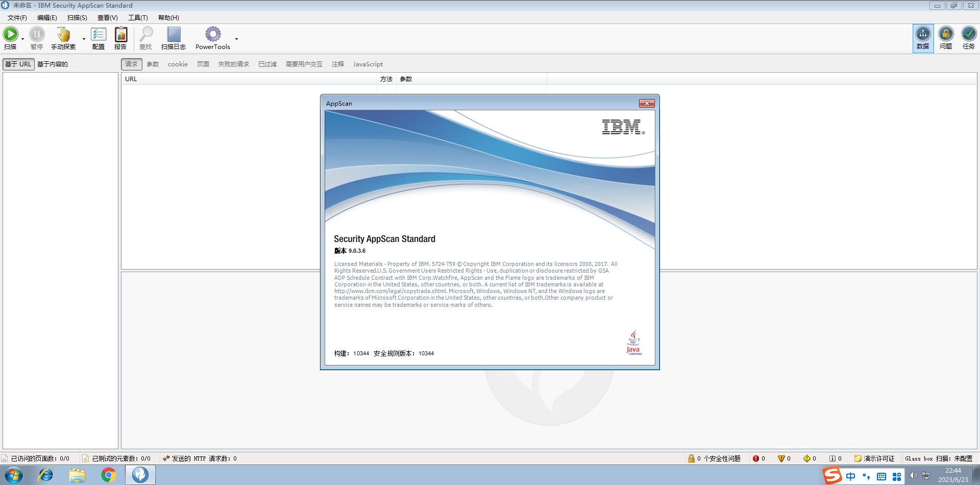Click the Java compatible logo
Image resolution: width=980 pixels, height=485 pixels.
coord(633,343)
